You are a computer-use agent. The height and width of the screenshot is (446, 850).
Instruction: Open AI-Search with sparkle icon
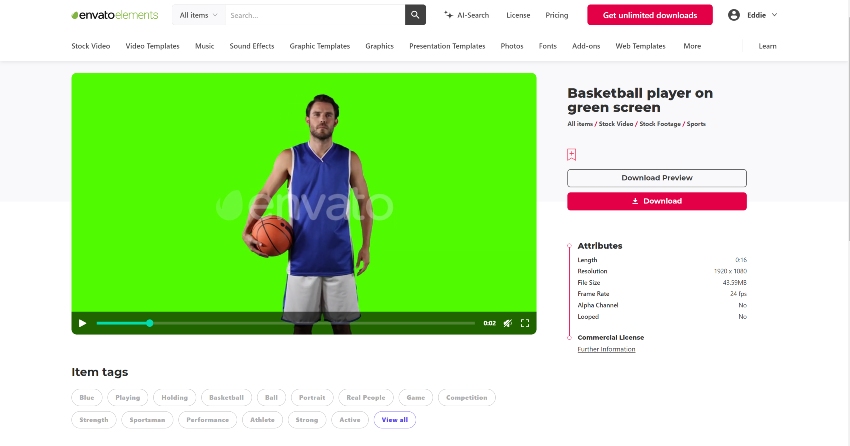466,15
